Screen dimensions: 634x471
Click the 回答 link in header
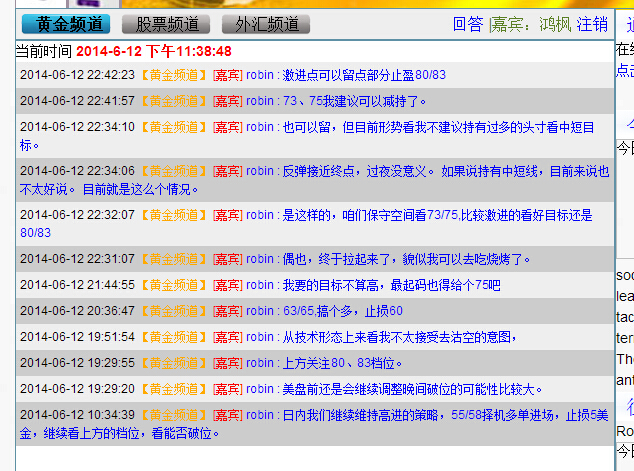[x=467, y=24]
